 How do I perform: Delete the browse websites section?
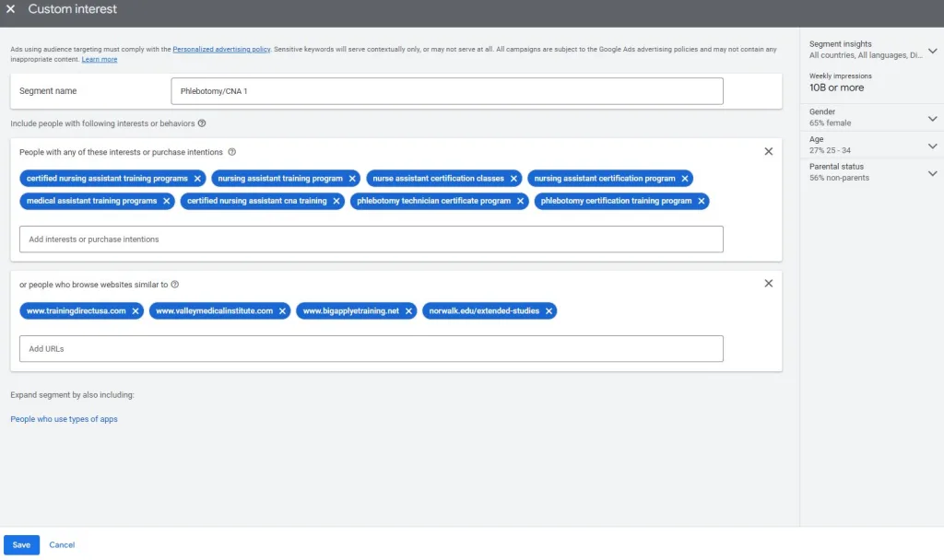(768, 284)
